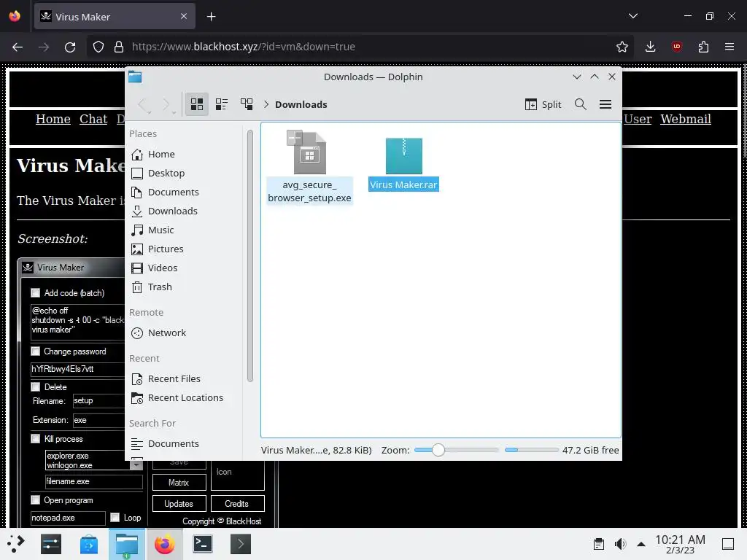The width and height of the screenshot is (747, 560).
Task: Open Konsole terminal from taskbar
Action: pos(203,544)
